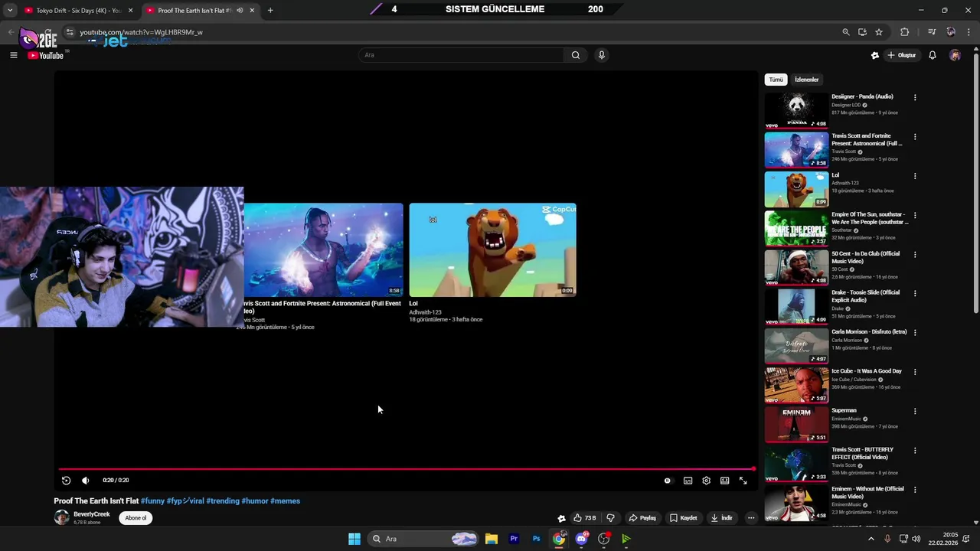Open the Chrome zoom magnifier icon
980x551 pixels.
tap(845, 32)
